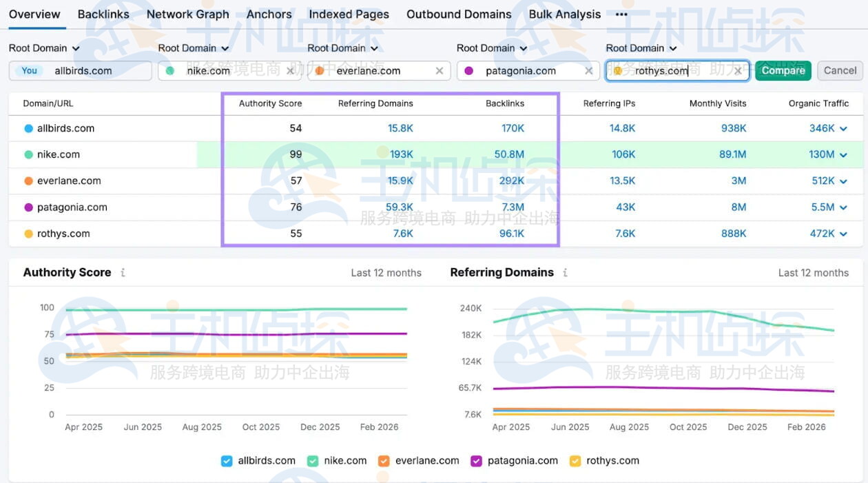The height and width of the screenshot is (483, 868).
Task: Clear the rothys.com domain field
Action: tap(738, 71)
